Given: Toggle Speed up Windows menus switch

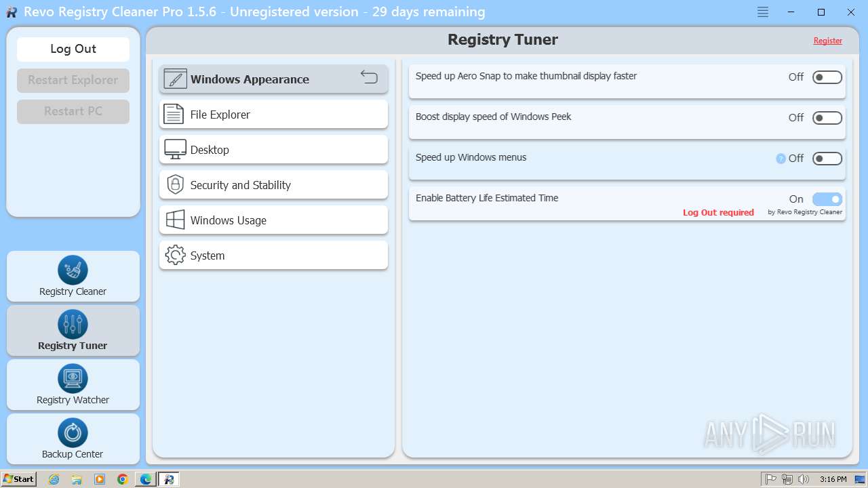Looking at the screenshot, I should point(827,159).
